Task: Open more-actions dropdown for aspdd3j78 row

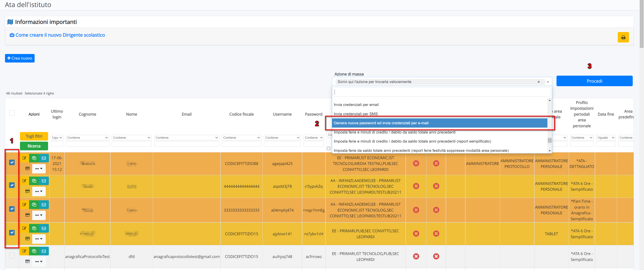Action: [x=39, y=191]
